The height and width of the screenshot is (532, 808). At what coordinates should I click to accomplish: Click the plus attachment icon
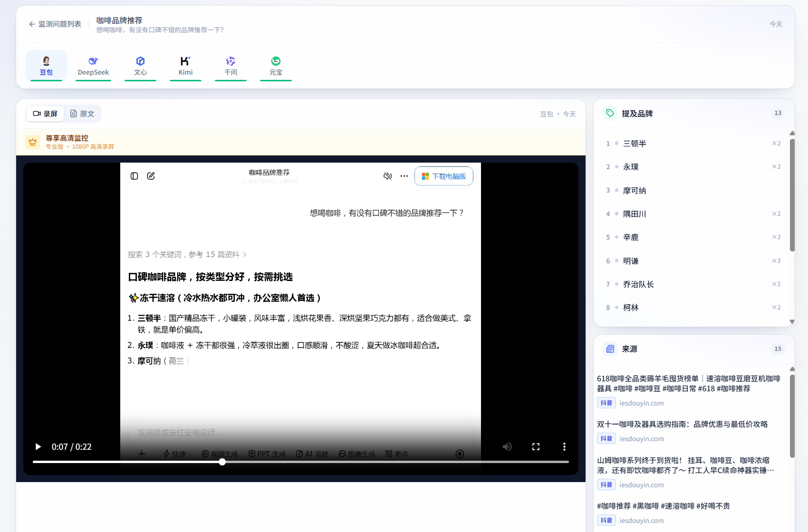point(142,454)
